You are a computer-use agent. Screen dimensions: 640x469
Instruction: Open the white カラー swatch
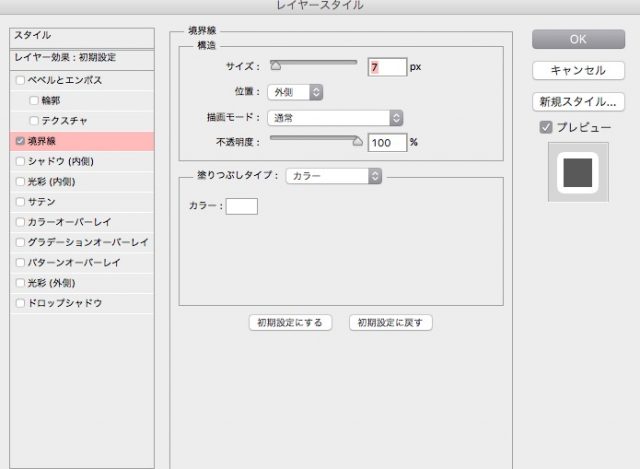(x=241, y=206)
